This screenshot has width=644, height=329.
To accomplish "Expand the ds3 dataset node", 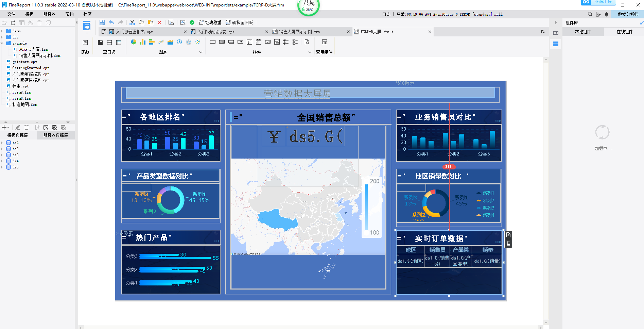I will pyautogui.click(x=2, y=155).
